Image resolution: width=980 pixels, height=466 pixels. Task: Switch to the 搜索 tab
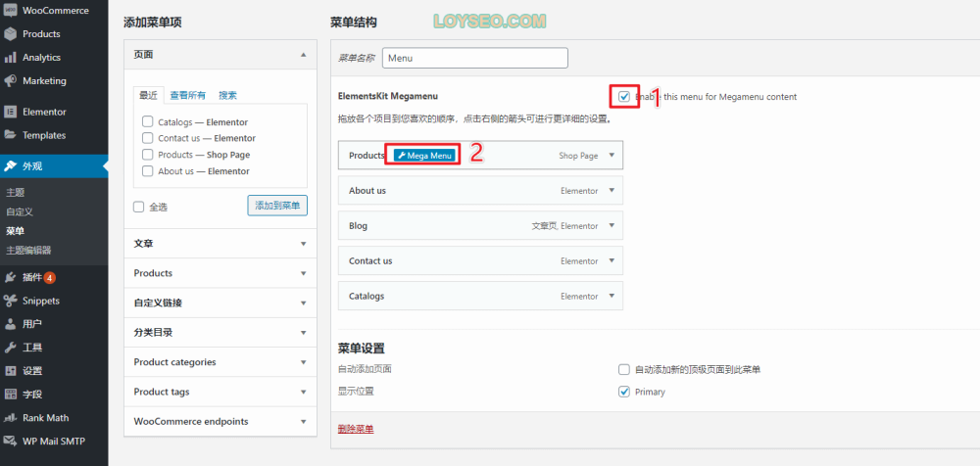(x=227, y=96)
